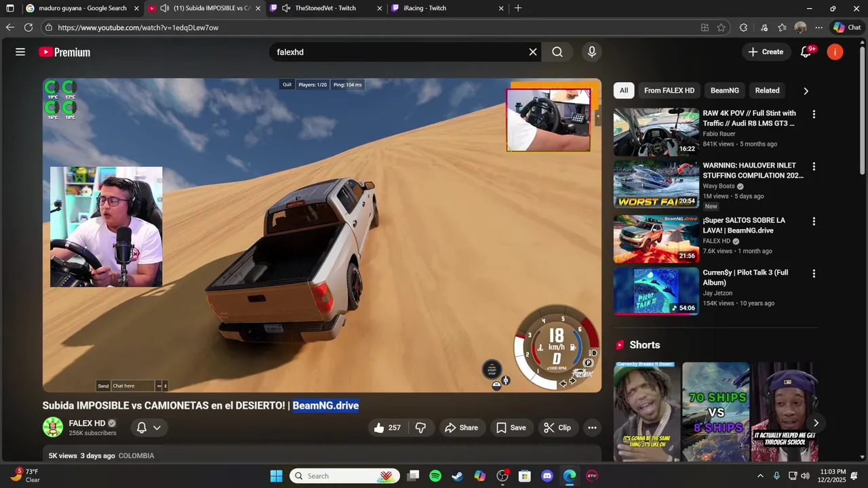Open the Curren$y Breaks It Down short
Viewport: 868px width, 488px height.
tap(647, 412)
